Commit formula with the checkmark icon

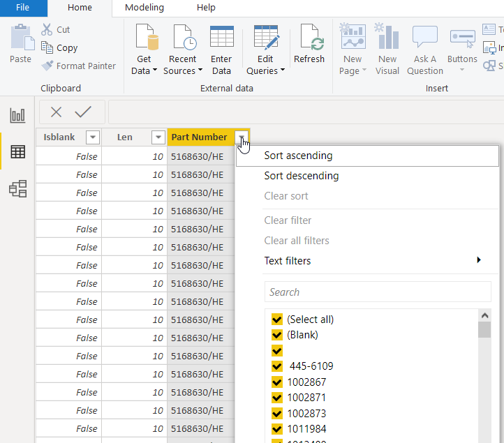[x=83, y=112]
